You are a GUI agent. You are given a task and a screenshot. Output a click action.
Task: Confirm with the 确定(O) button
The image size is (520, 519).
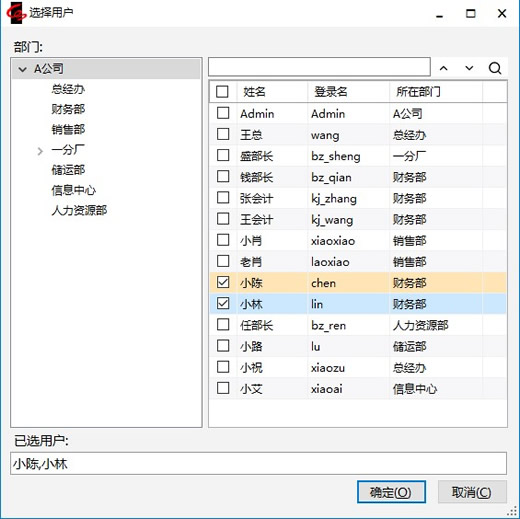point(391,492)
